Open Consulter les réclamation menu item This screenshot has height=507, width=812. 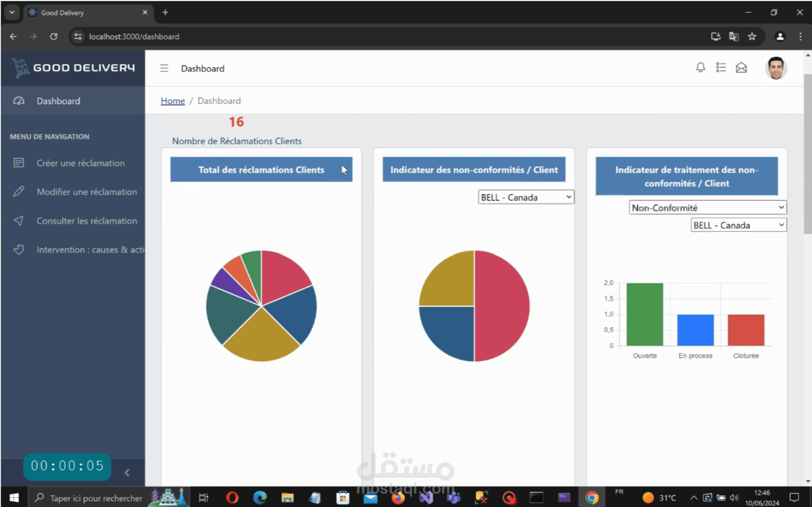[73, 221]
